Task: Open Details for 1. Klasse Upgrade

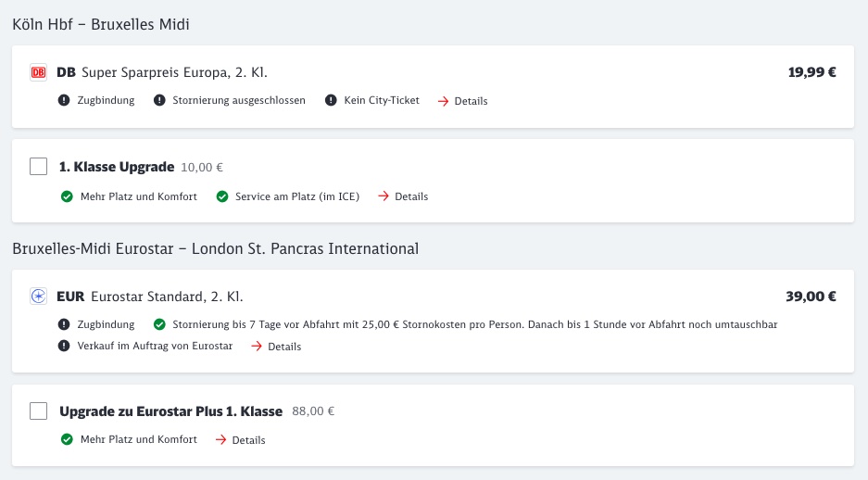Action: point(403,196)
